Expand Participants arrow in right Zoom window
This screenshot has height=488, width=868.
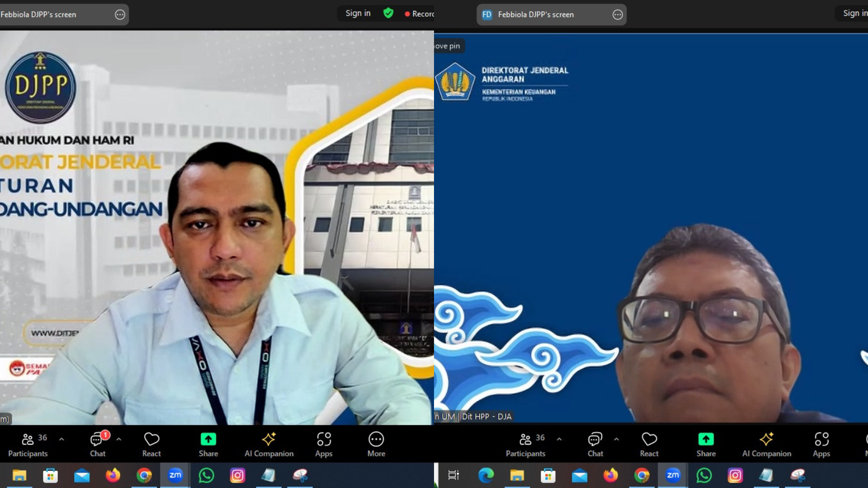(x=559, y=439)
